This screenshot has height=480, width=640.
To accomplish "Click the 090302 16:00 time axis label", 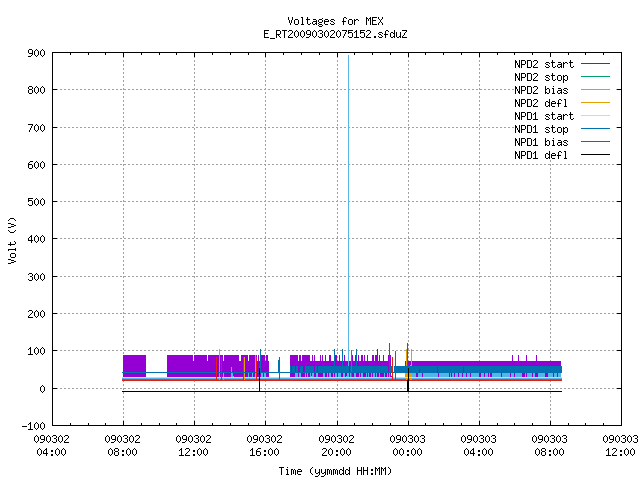I will [x=264, y=446].
